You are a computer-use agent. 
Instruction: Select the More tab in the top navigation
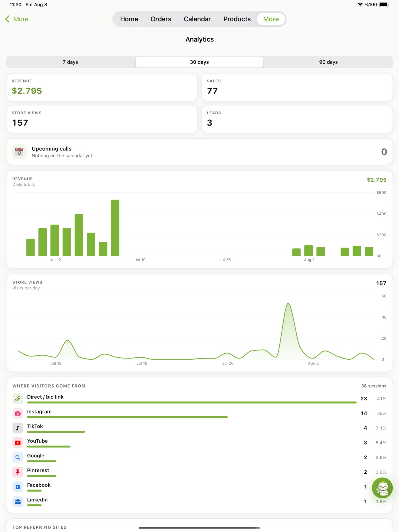(x=271, y=19)
